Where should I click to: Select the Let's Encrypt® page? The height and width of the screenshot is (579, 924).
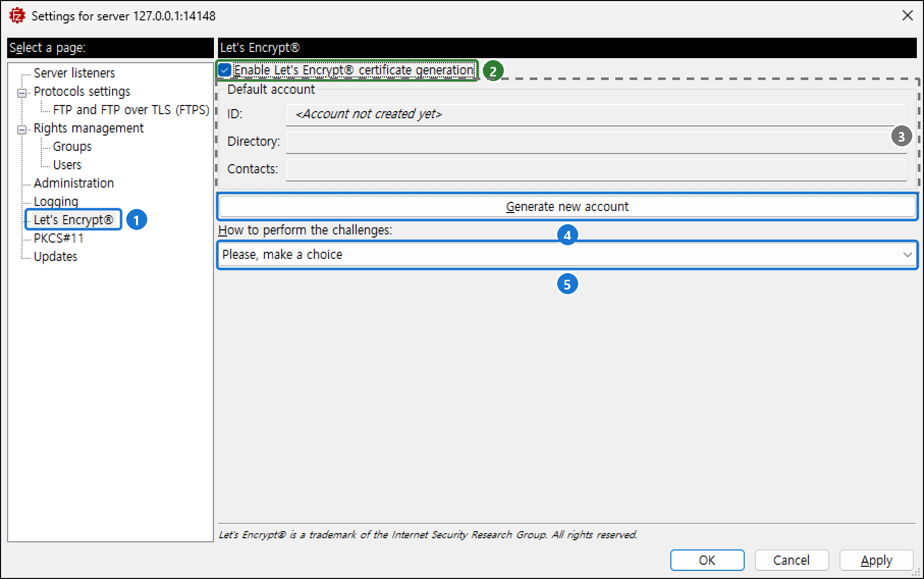[x=73, y=220]
